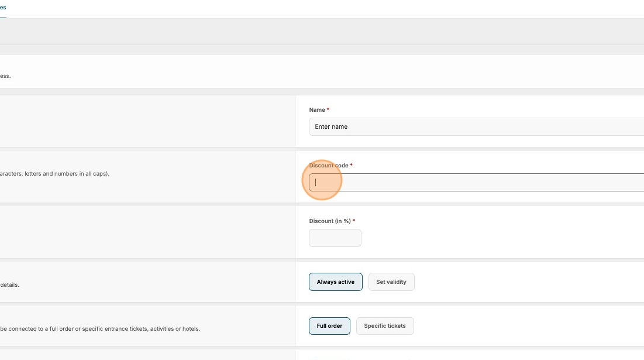Select the Always active option

pos(336,282)
